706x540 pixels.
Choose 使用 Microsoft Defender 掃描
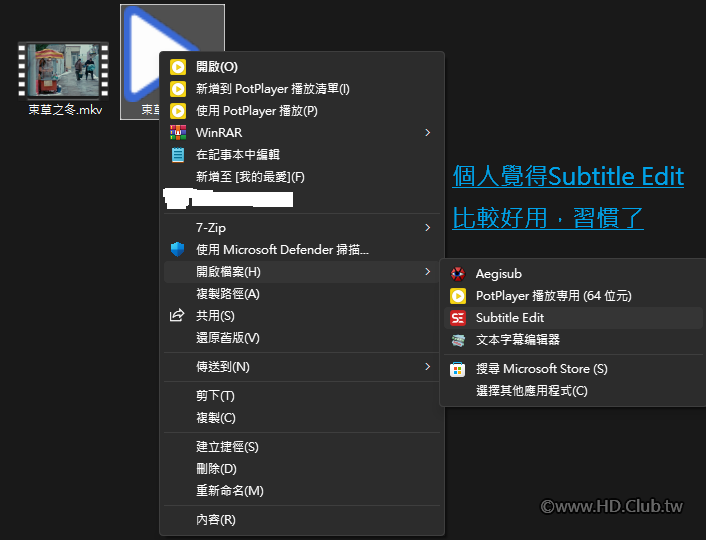302,250
